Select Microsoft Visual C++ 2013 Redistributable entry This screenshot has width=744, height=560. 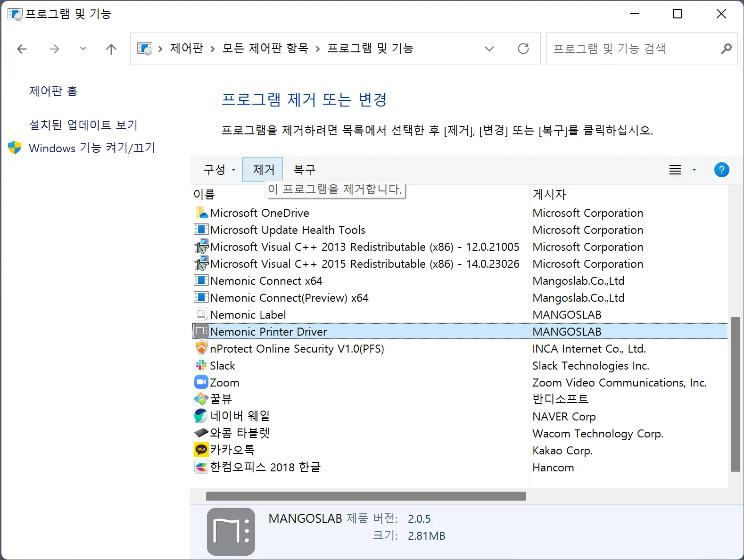tap(364, 247)
